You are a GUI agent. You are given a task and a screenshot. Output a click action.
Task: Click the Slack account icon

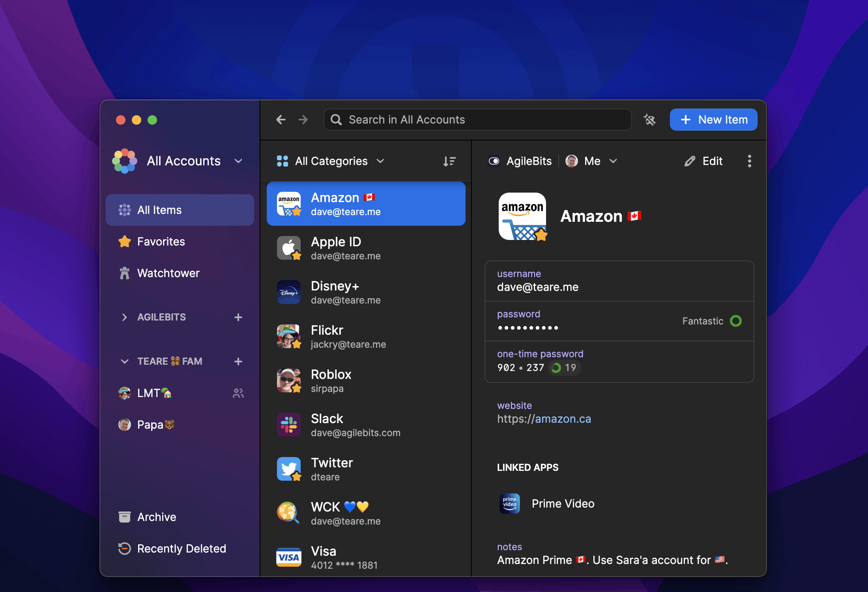289,426
